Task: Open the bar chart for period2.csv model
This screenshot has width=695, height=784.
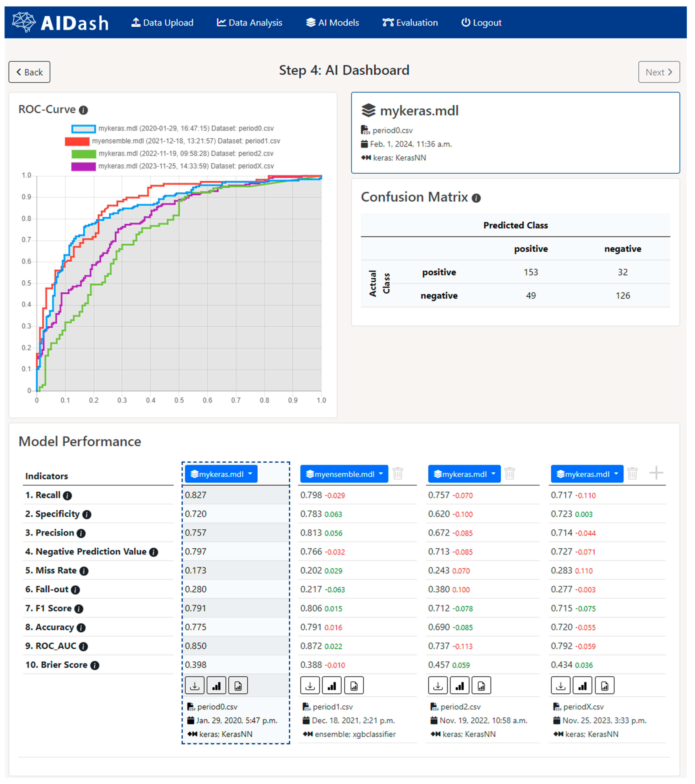Action: tap(459, 685)
